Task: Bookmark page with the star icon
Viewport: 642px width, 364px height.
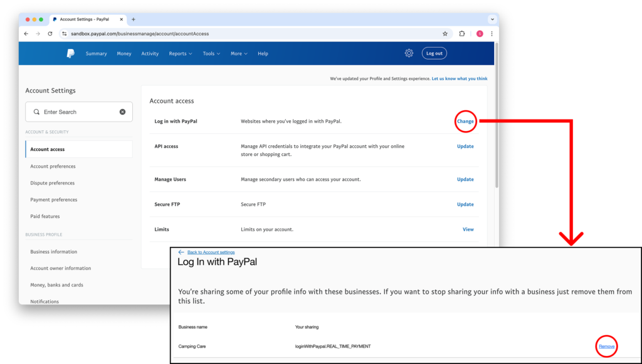Action: tap(445, 34)
